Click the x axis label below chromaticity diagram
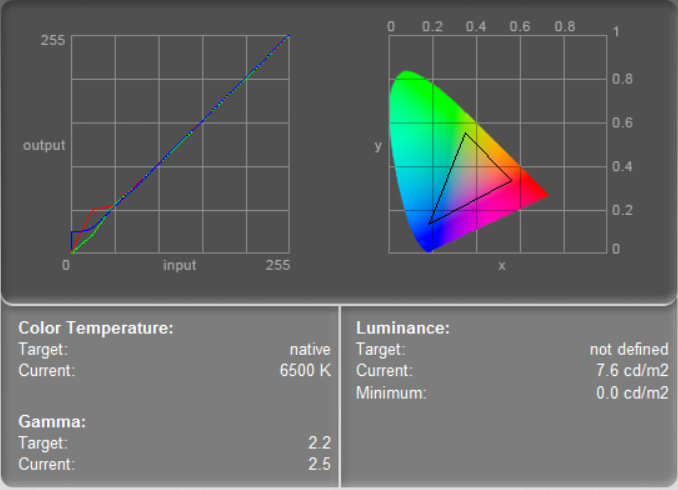 coord(502,265)
